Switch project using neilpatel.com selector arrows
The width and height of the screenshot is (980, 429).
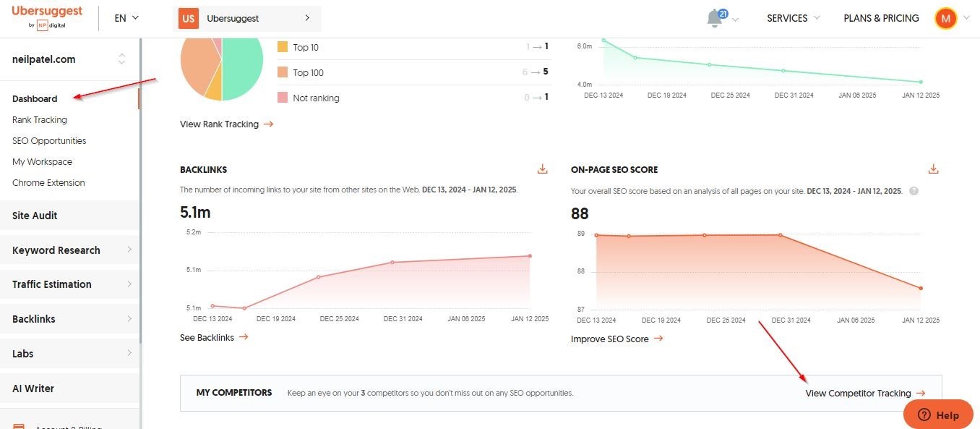[122, 59]
